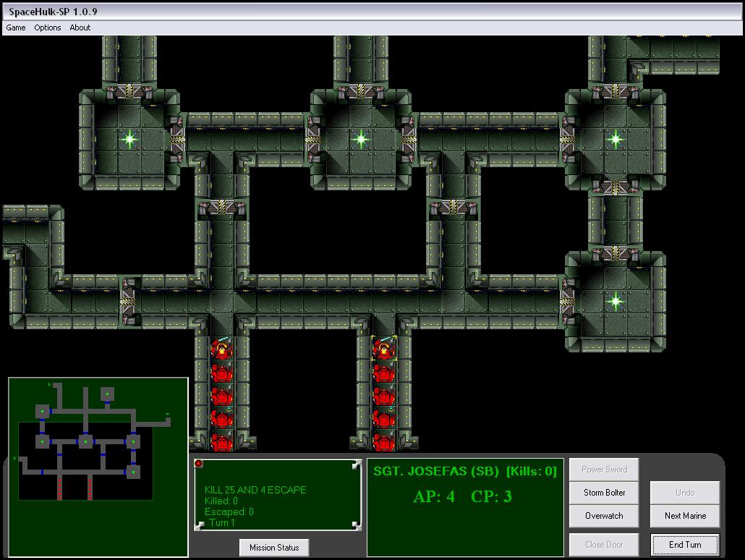745x560 pixels.
Task: Select the sergeant with sword atop the left column
Action: tap(222, 349)
